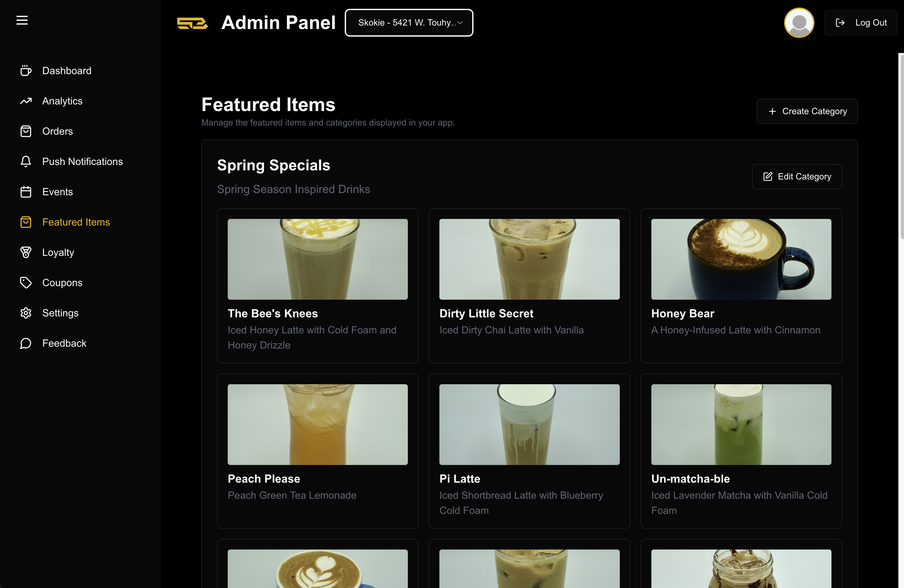Select the "The Bee's Knees" item title
Screen dimensions: 904x588
[273, 313]
